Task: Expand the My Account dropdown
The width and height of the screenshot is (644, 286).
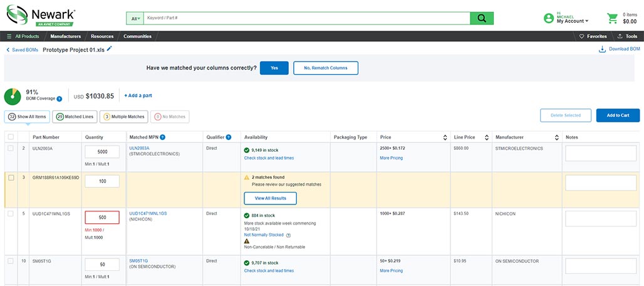Action: pyautogui.click(x=572, y=21)
